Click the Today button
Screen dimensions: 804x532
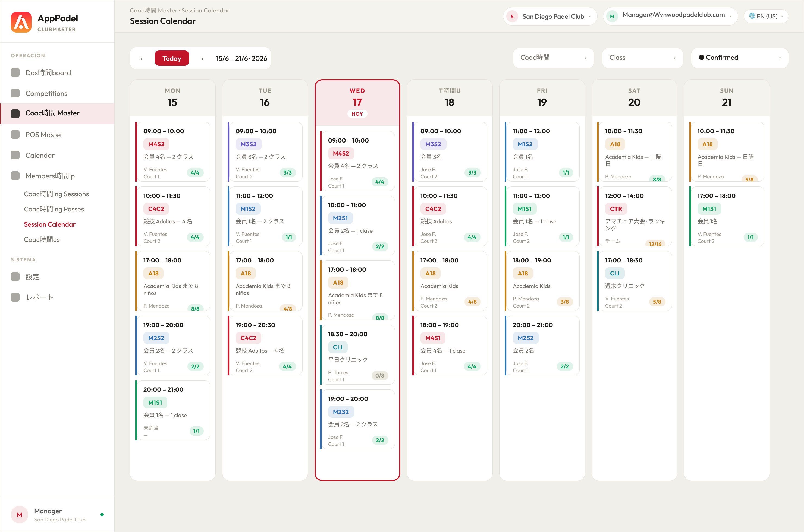[172, 58]
